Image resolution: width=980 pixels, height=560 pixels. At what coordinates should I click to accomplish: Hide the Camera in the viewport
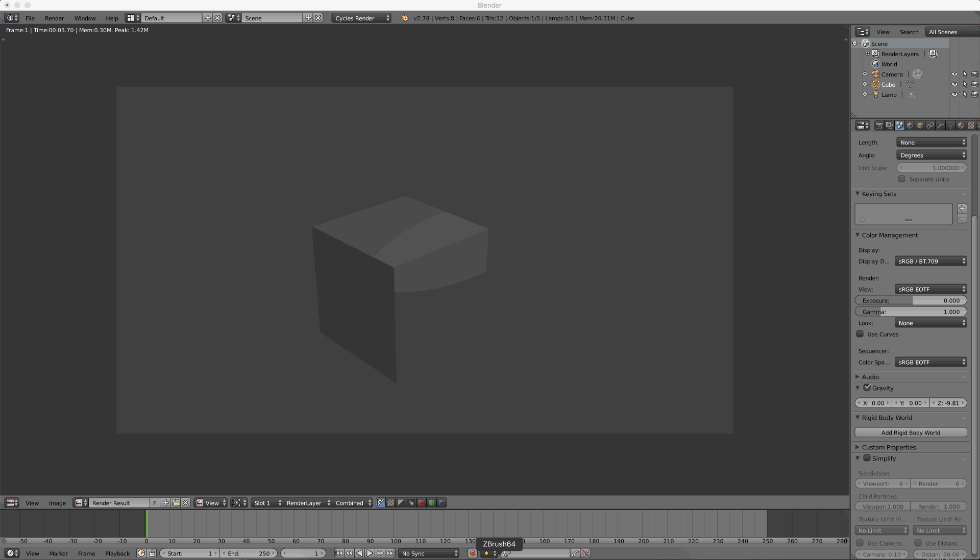(954, 74)
